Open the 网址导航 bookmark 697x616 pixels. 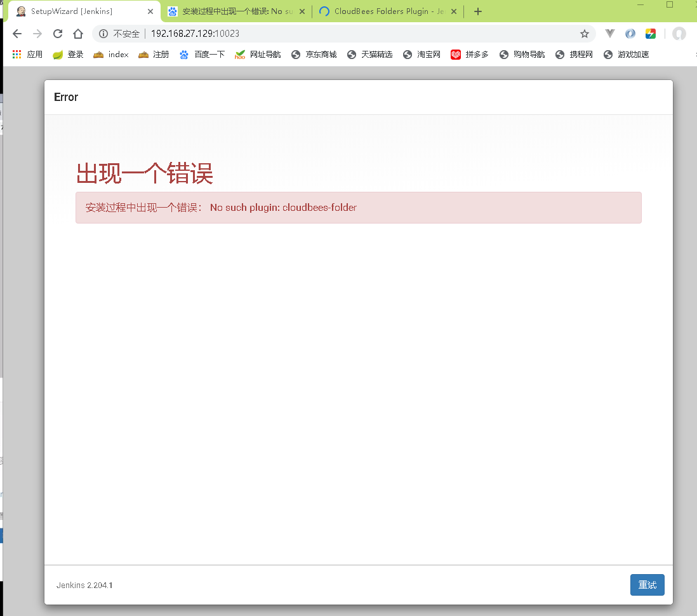point(258,54)
